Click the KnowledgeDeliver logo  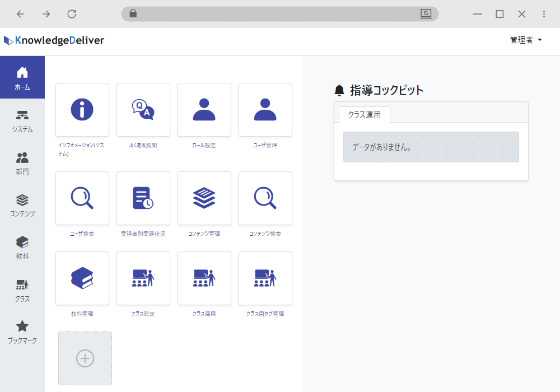pyautogui.click(x=54, y=40)
